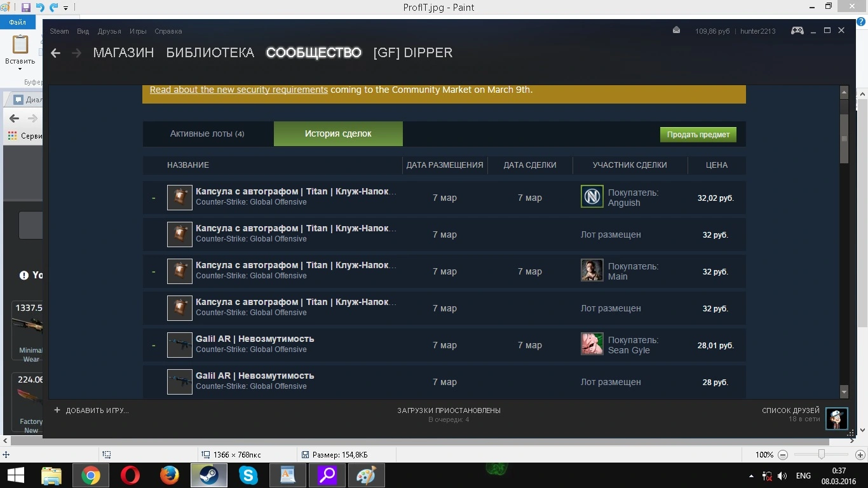Open File Explorer from the taskbar
Image resolution: width=868 pixels, height=488 pixels.
tap(51, 475)
